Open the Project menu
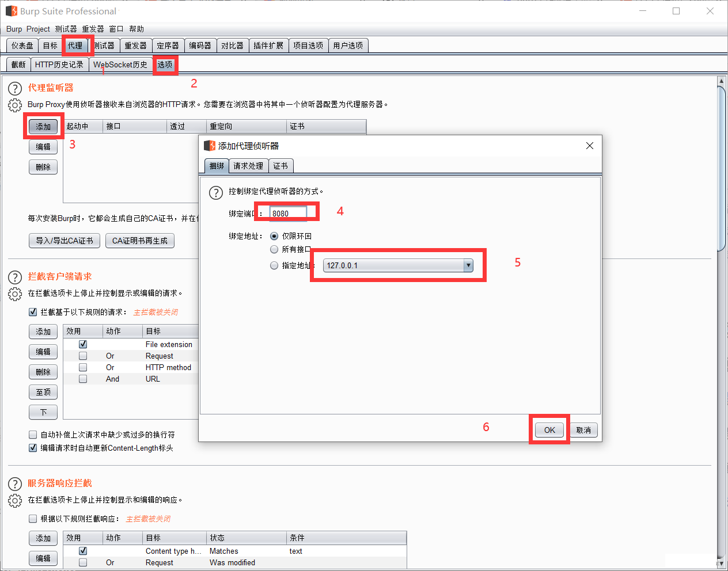The width and height of the screenshot is (728, 571). tap(38, 29)
